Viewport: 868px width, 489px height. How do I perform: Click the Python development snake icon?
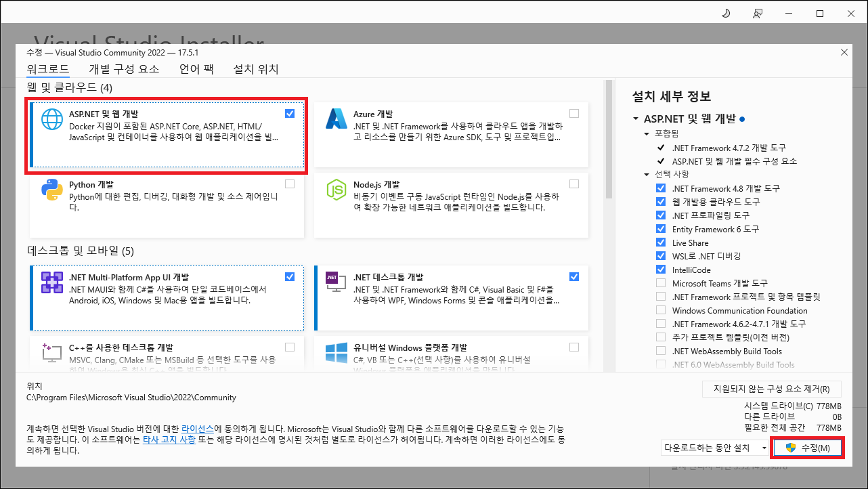(51, 190)
